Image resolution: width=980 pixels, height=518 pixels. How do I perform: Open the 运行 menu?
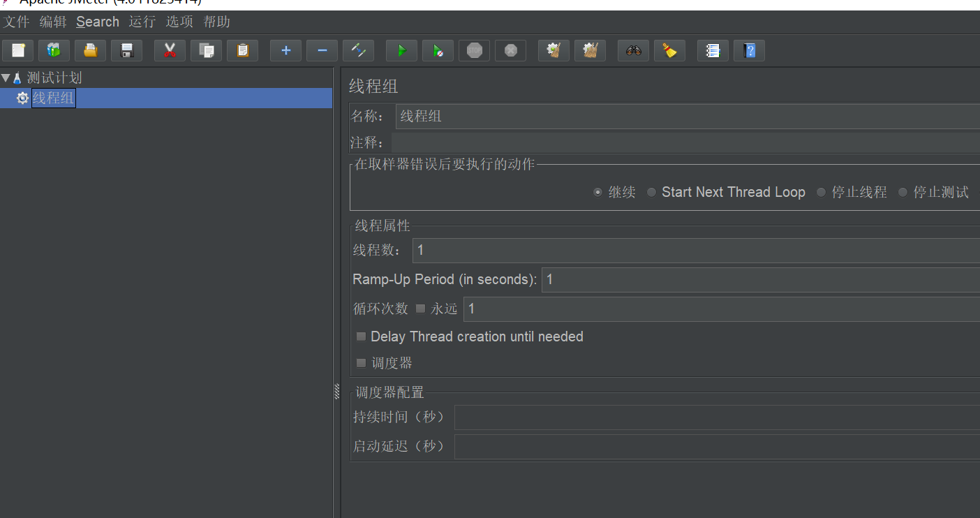142,22
